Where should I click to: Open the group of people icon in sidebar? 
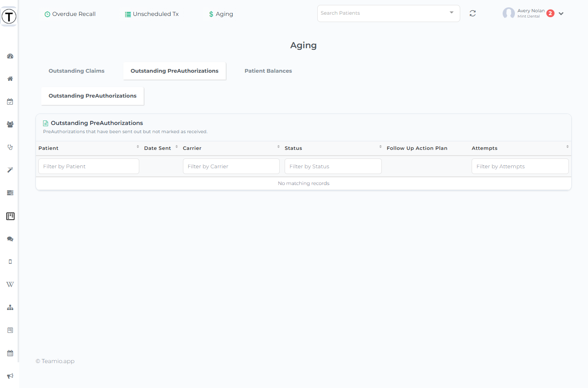(10, 125)
